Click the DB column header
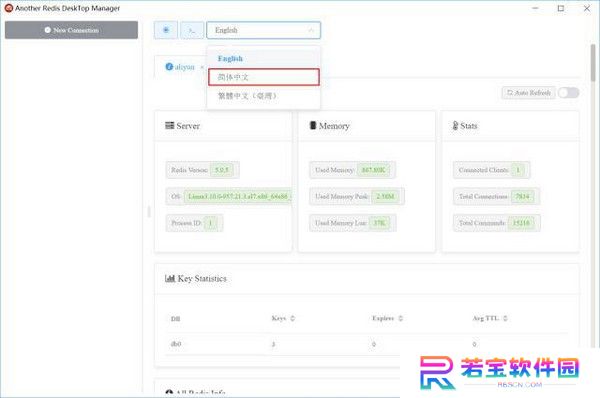This screenshot has width=600, height=398. tap(176, 318)
